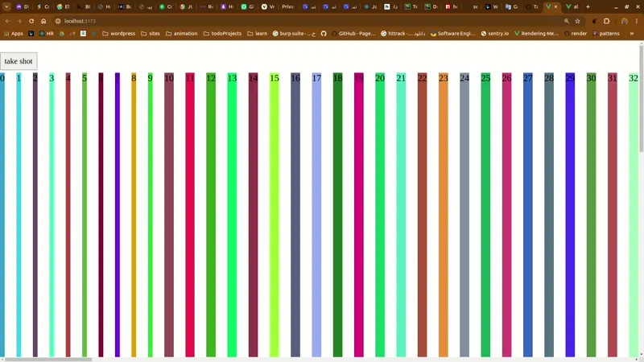
Task: Open the wordpress bookmarks folder
Action: 118,34
